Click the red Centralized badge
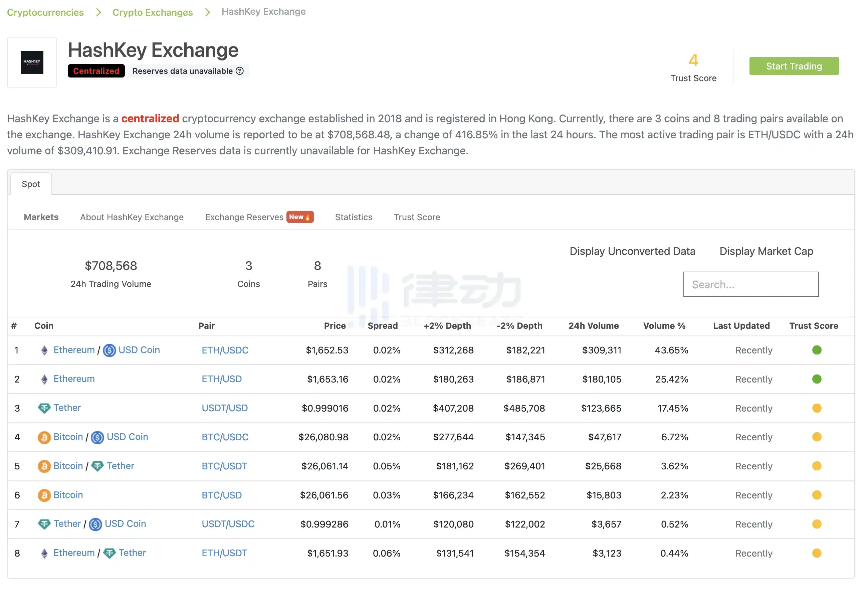 [x=96, y=71]
